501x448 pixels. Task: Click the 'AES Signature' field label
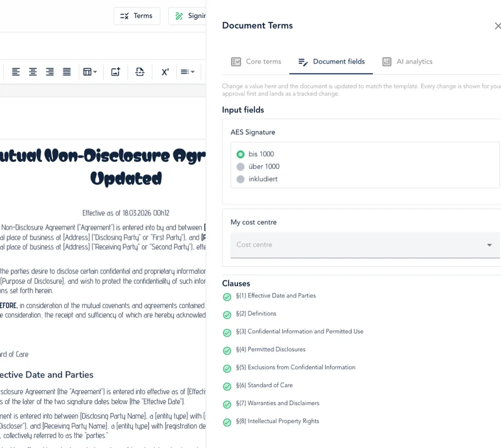tap(253, 132)
